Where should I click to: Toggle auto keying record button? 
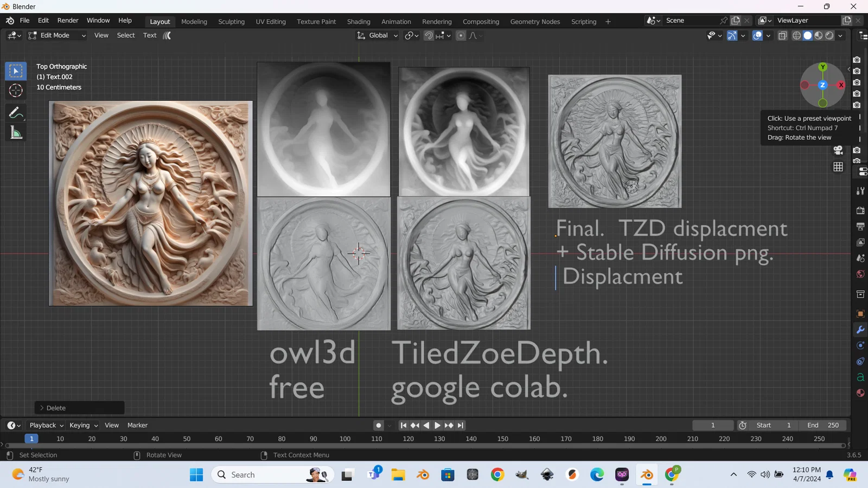tap(379, 426)
